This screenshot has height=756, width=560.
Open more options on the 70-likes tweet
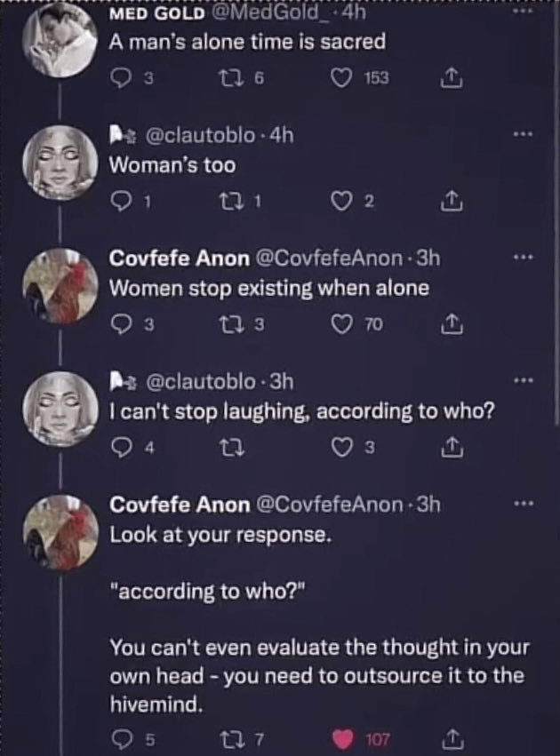coord(523,258)
